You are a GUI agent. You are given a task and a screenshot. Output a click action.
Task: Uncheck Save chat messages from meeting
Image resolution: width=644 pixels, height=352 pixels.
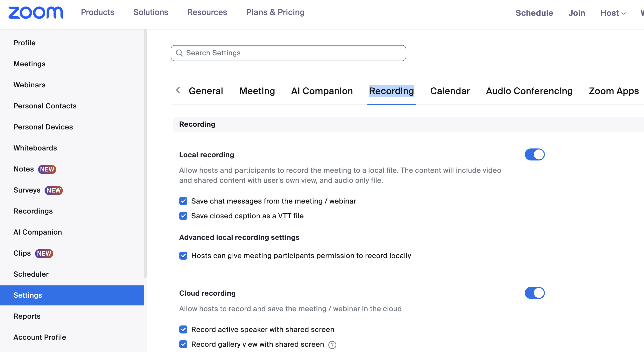(183, 201)
